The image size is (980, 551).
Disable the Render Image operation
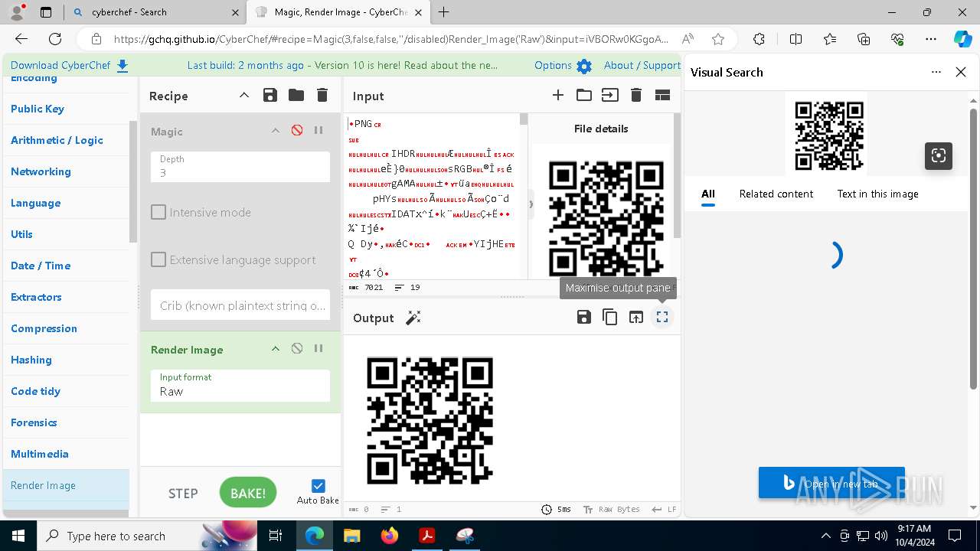[297, 349]
